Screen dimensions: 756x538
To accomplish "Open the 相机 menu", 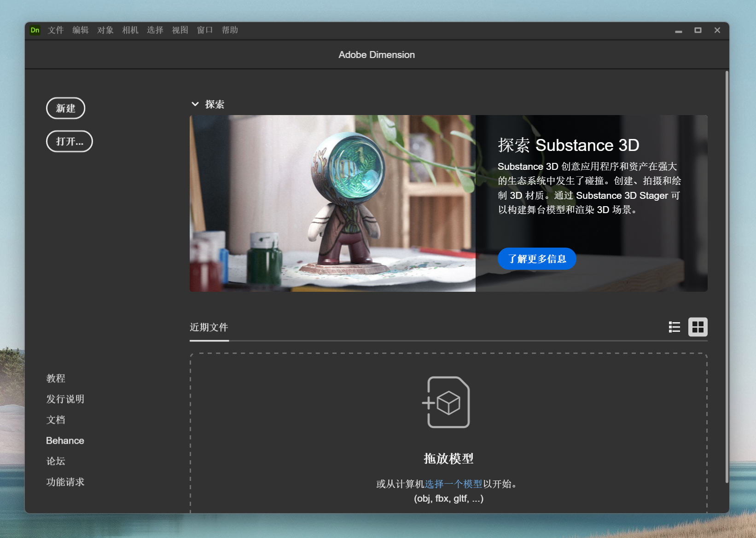I will 130,30.
